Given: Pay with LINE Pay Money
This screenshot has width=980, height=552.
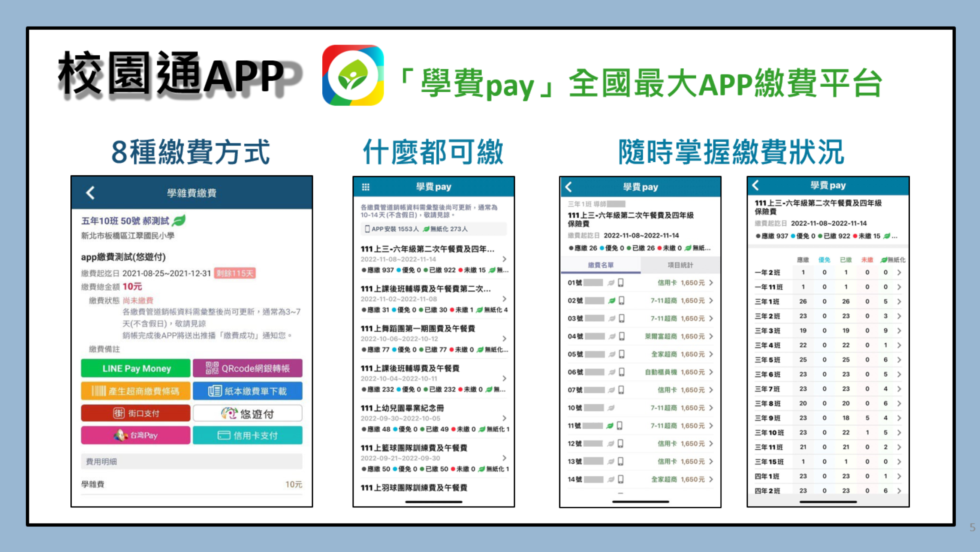Looking at the screenshot, I should [135, 368].
